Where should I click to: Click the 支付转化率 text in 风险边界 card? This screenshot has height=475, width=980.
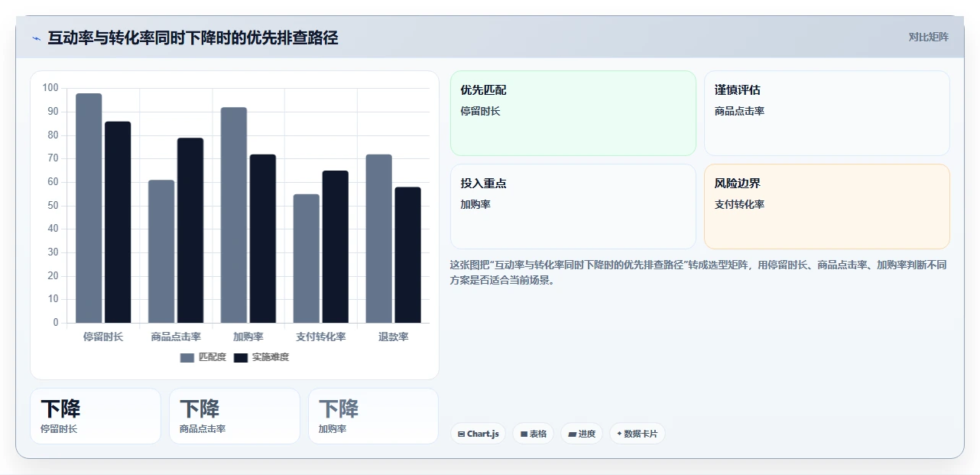pyautogui.click(x=739, y=204)
